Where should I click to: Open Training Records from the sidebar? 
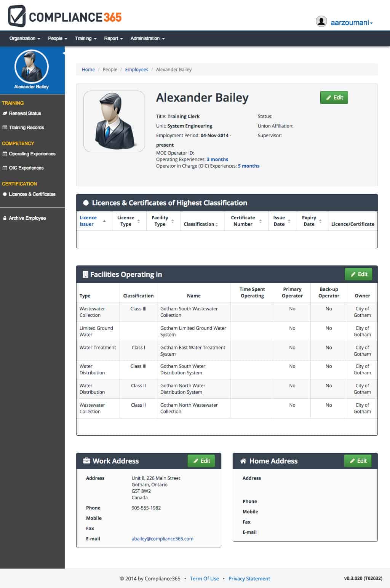coord(26,128)
